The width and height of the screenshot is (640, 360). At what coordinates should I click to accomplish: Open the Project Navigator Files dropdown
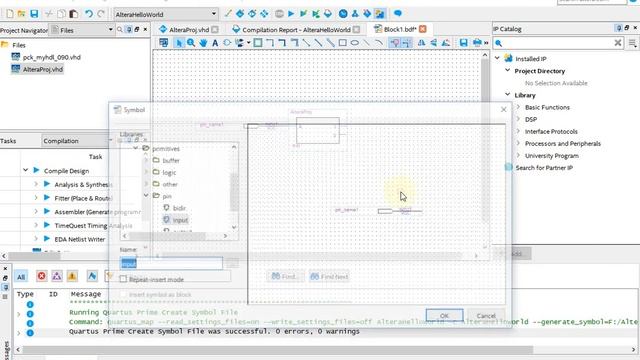point(110,29)
